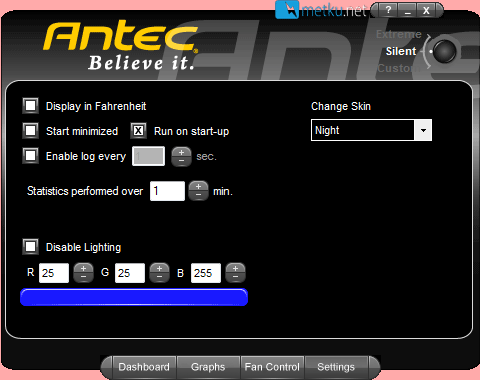Uncheck Run on start-up checkbox

(x=138, y=131)
